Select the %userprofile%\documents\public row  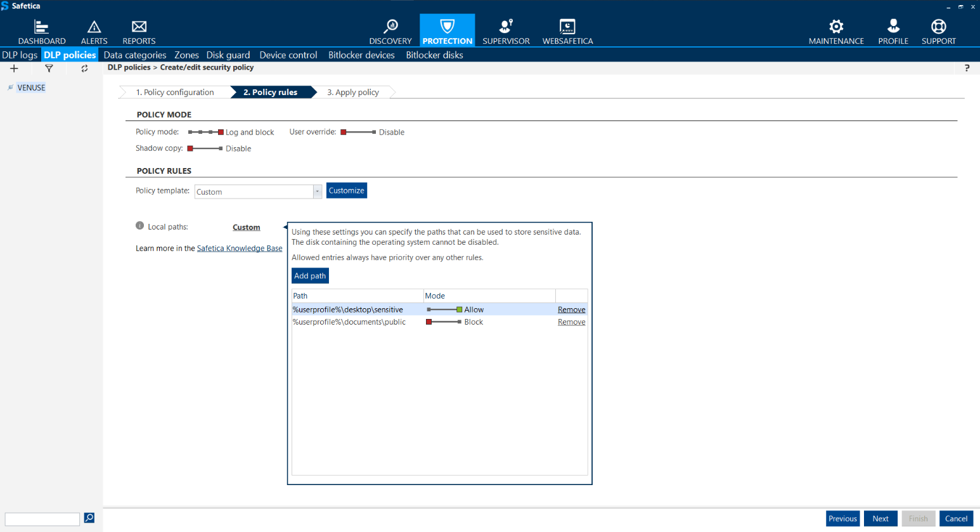(439, 322)
